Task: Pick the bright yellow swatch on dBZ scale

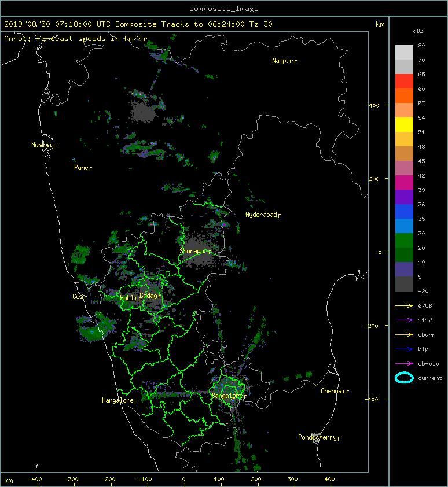Action: (x=404, y=125)
